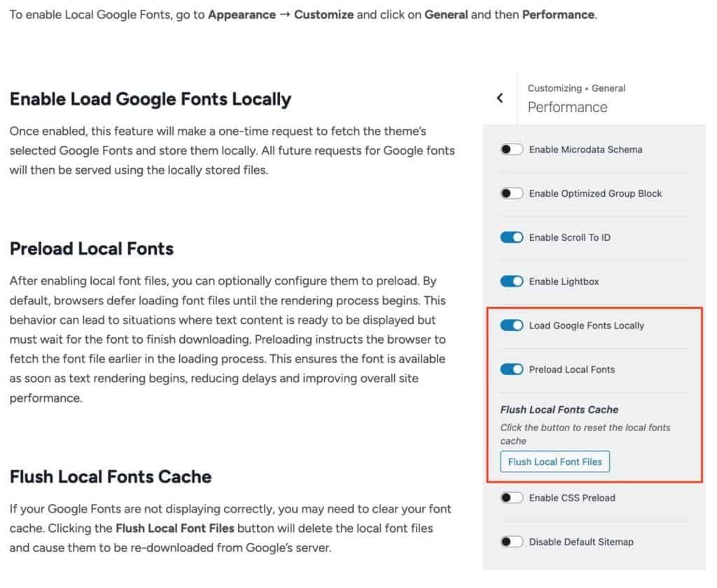This screenshot has height=588, width=717.
Task: Toggle the Disable Default Sitemap switch
Action: point(512,542)
